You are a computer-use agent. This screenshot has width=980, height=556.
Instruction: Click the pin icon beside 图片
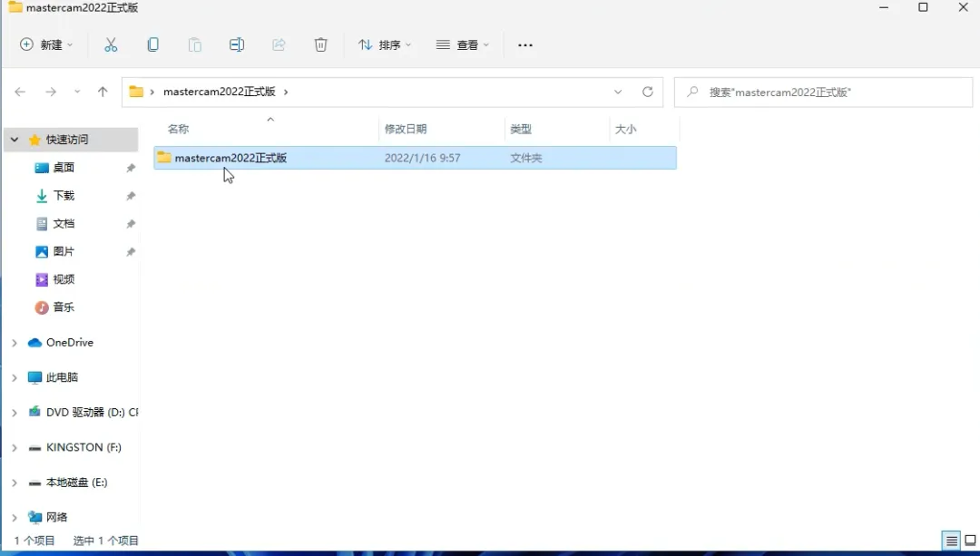coord(131,252)
